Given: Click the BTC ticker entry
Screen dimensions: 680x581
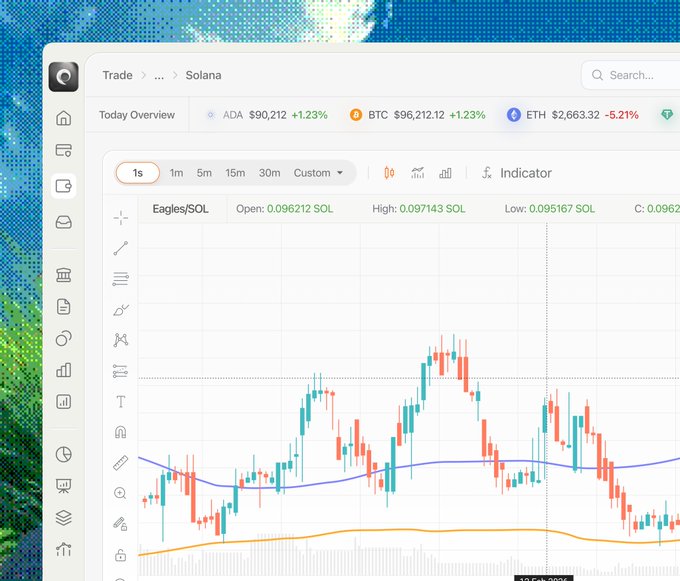Looking at the screenshot, I should coord(417,115).
